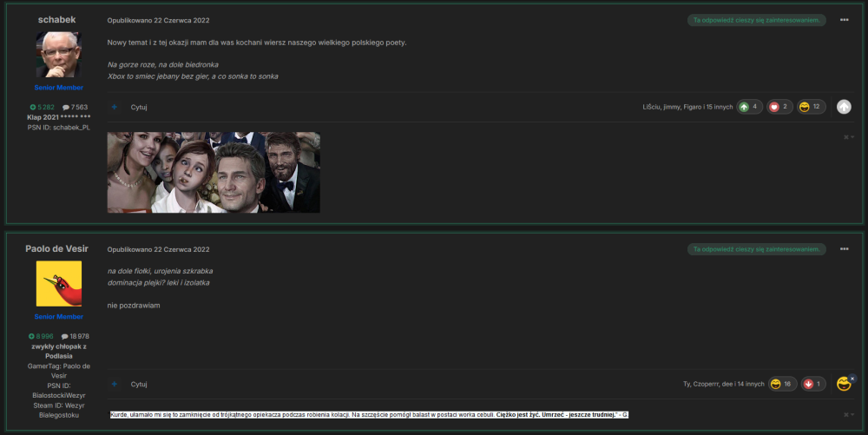The height and width of the screenshot is (435, 868).
Task: Click the green upvote reaction with 4 votes
Action: [x=749, y=107]
